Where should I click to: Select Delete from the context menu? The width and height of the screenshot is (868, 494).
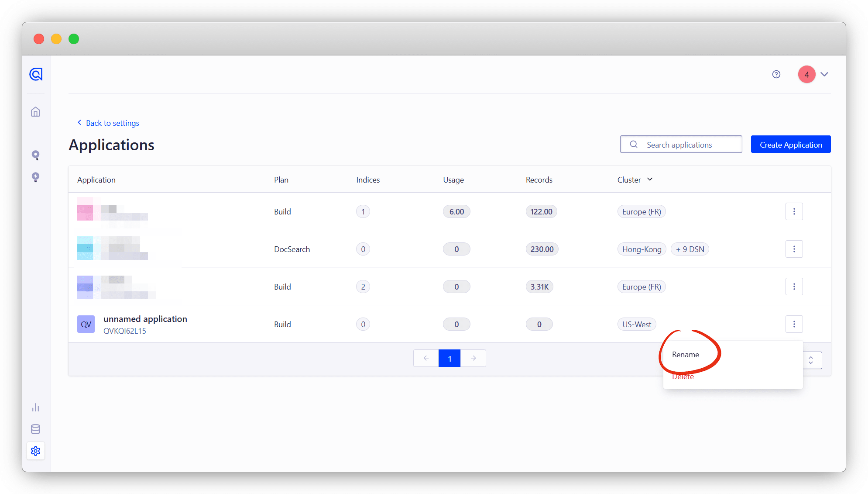pyautogui.click(x=683, y=377)
